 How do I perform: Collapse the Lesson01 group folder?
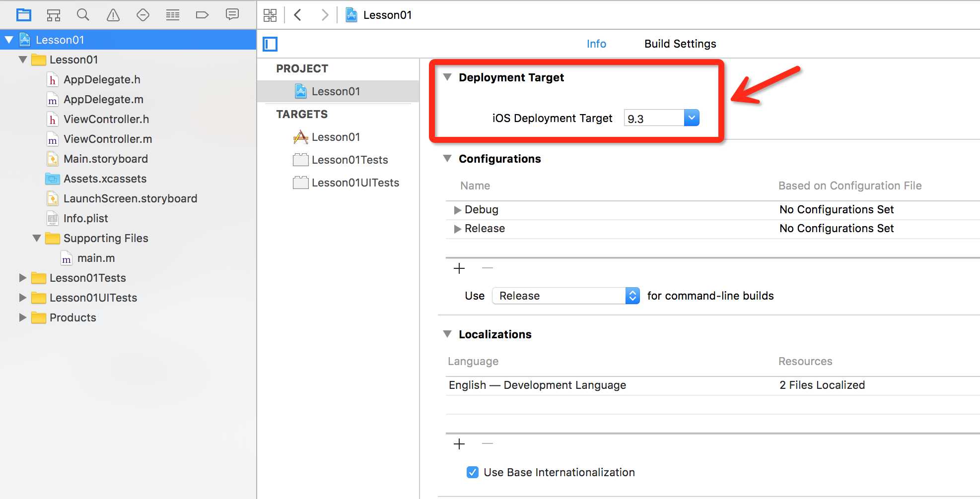(23, 60)
